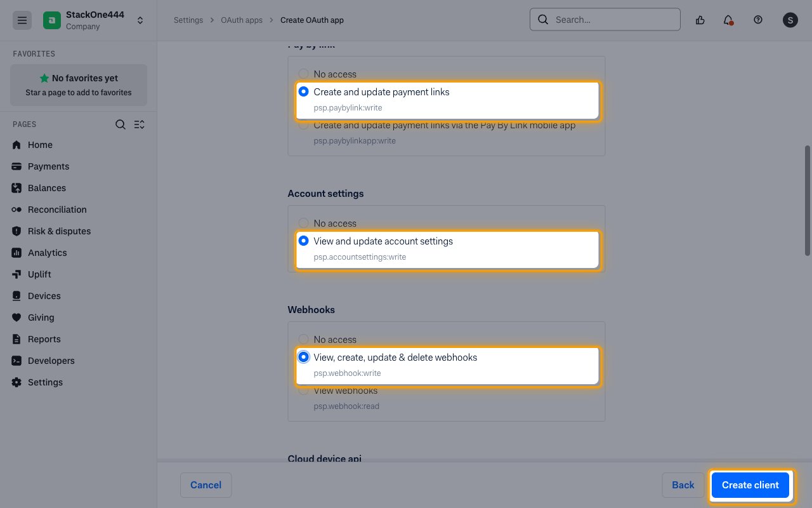Toggle the hamburger menu sidebar button
This screenshot has height=508, width=812.
click(x=22, y=20)
